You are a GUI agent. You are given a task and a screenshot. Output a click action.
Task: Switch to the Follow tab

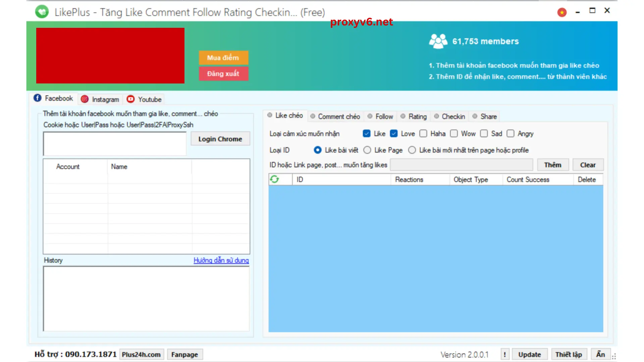(383, 116)
